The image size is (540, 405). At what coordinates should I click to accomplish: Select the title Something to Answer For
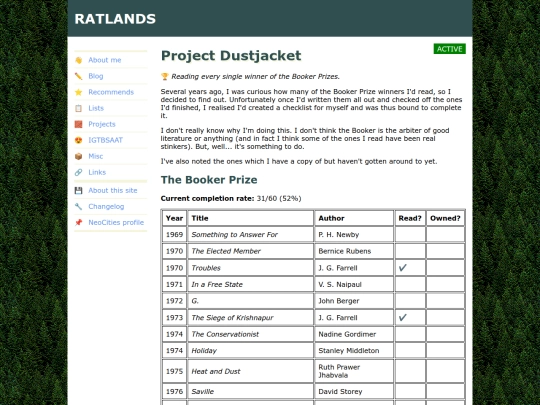point(235,235)
